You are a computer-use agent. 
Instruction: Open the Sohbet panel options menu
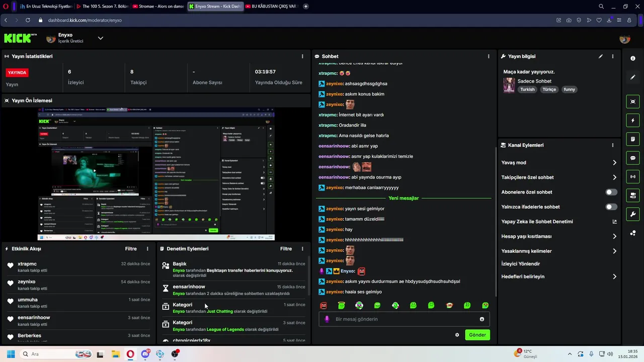(x=488, y=56)
